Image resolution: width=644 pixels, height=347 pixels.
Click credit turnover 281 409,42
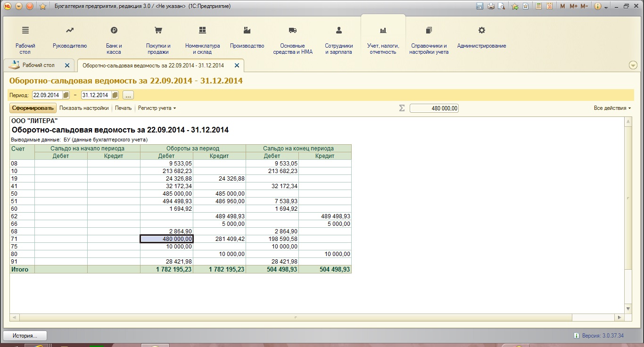tap(219, 239)
